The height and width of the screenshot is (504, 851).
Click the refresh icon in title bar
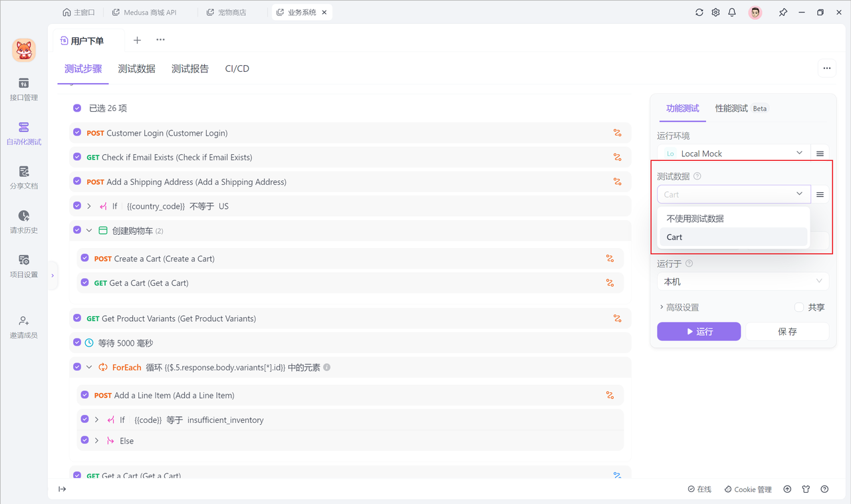(699, 12)
